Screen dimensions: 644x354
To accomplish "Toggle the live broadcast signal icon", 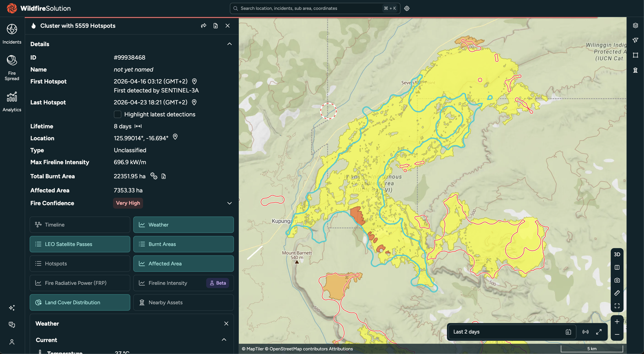I will point(585,332).
